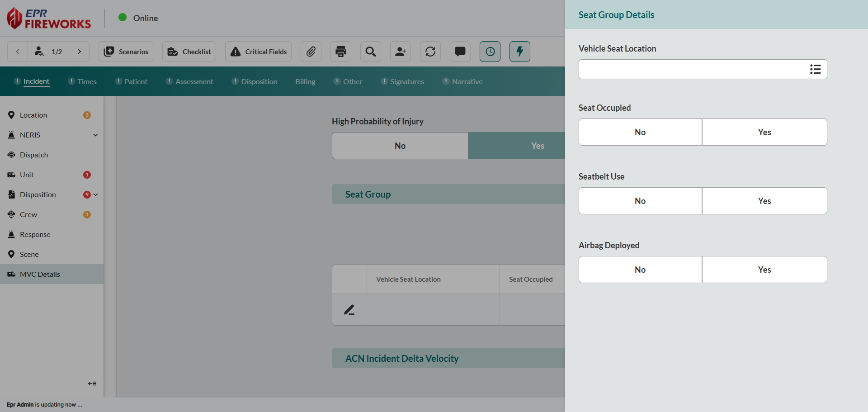Switch to the Patient tab
The height and width of the screenshot is (412, 868).
(x=136, y=81)
